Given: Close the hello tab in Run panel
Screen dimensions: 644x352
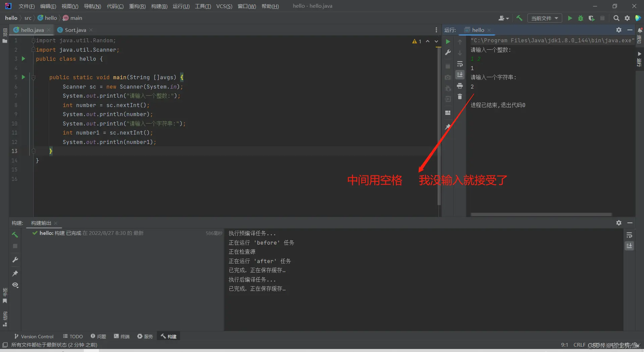Looking at the screenshot, I should pyautogui.click(x=489, y=30).
